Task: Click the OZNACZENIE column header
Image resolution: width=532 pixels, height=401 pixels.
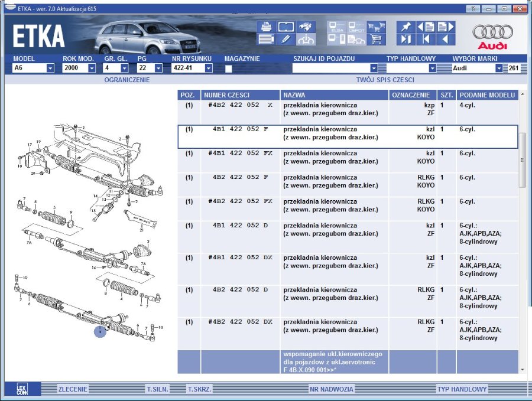Action: point(413,95)
